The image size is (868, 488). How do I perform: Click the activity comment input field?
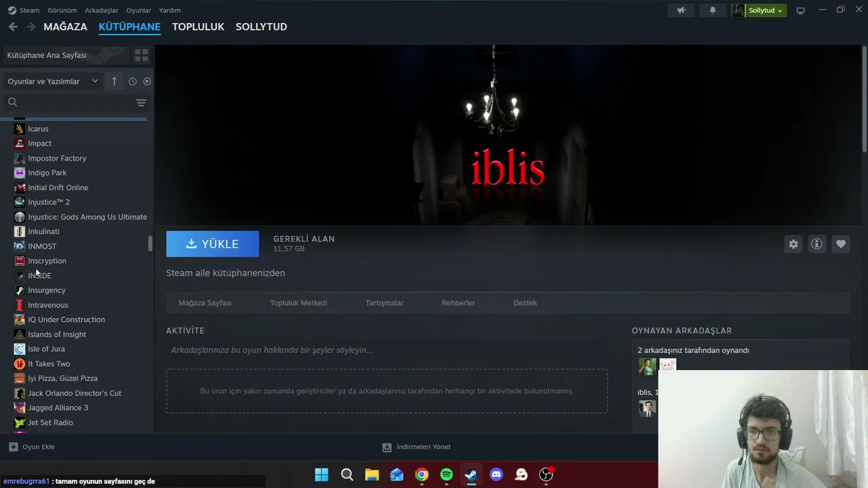point(387,350)
